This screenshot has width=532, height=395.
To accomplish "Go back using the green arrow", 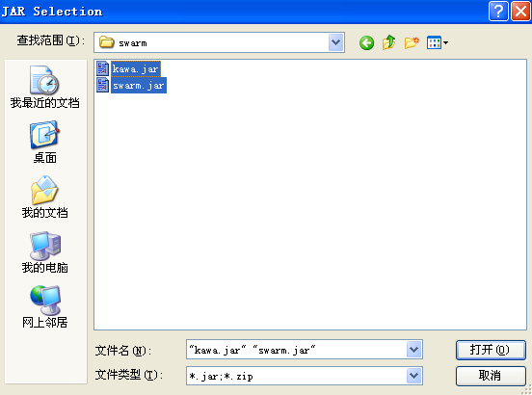I will (366, 43).
